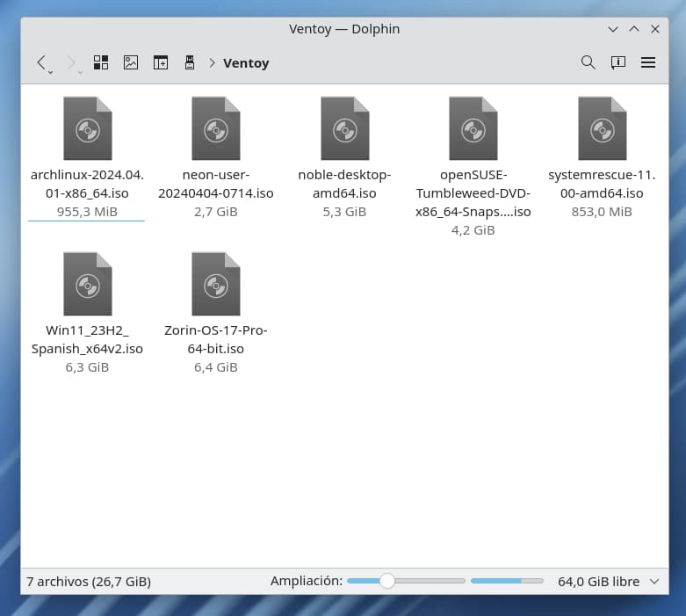Select the Zorin-OS-17-Pro ISO file icon
Image resolution: width=686 pixels, height=616 pixels.
pyautogui.click(x=215, y=283)
